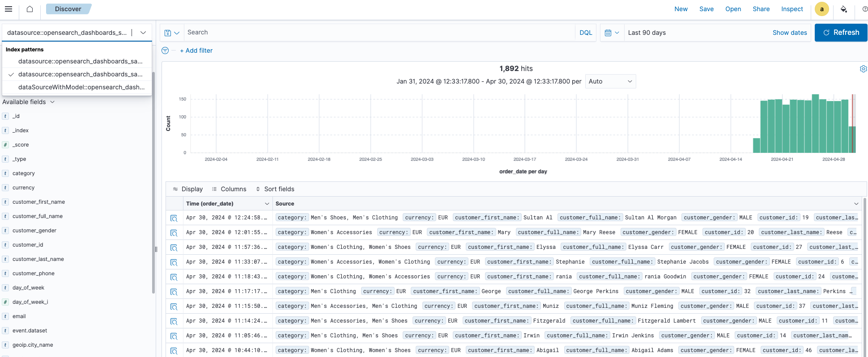Inspect document row for Elyssa Carr
The width and height of the screenshot is (868, 357).
[x=174, y=248]
